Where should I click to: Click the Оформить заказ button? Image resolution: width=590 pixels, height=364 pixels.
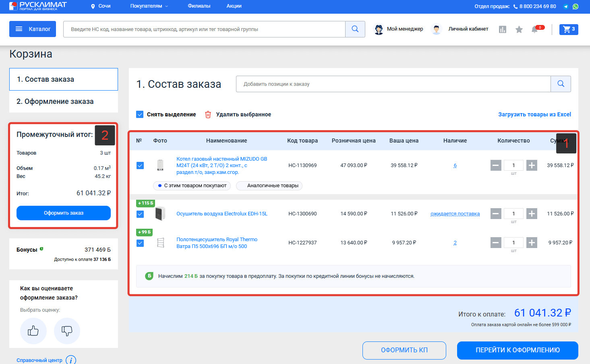coord(64,213)
